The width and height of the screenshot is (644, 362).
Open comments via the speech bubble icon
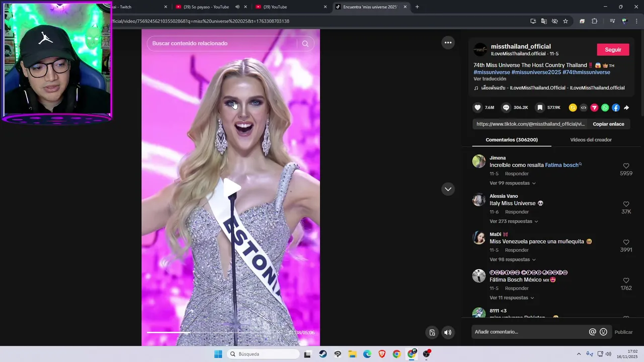[506, 108]
